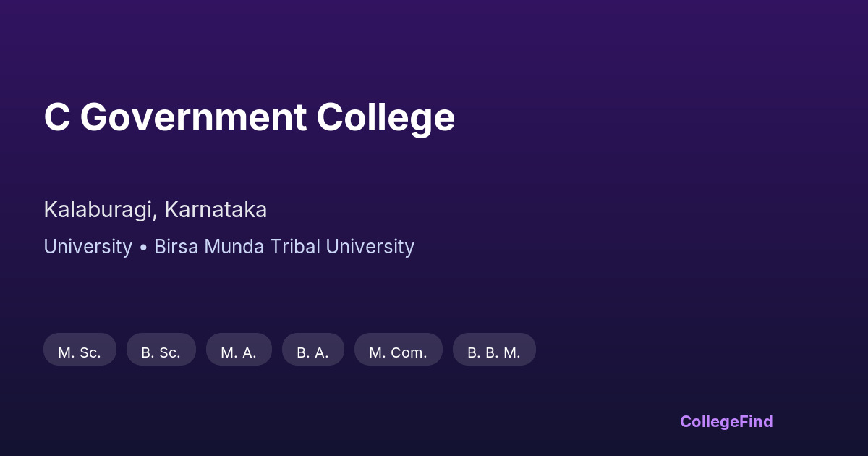
Task: Click the M. Sc. course chip
Action: (x=80, y=352)
